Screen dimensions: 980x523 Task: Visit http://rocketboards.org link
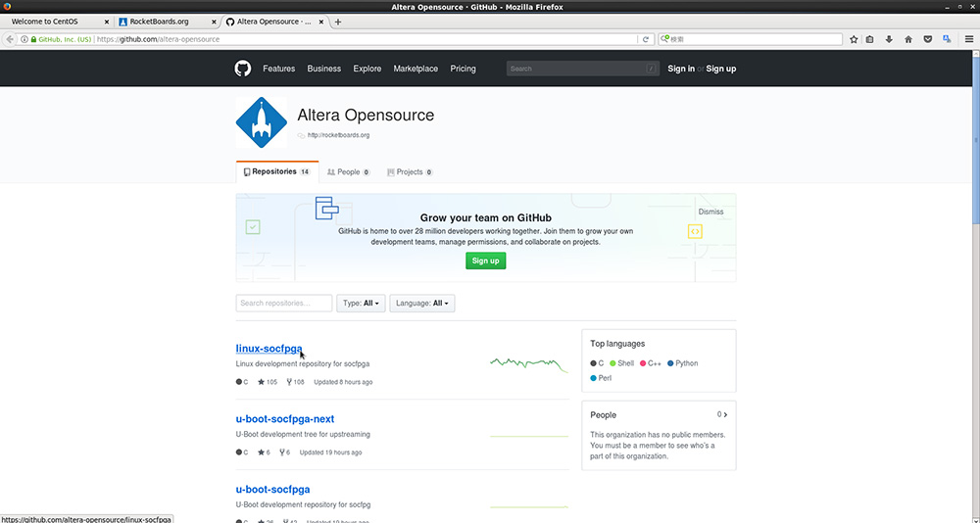[338, 135]
